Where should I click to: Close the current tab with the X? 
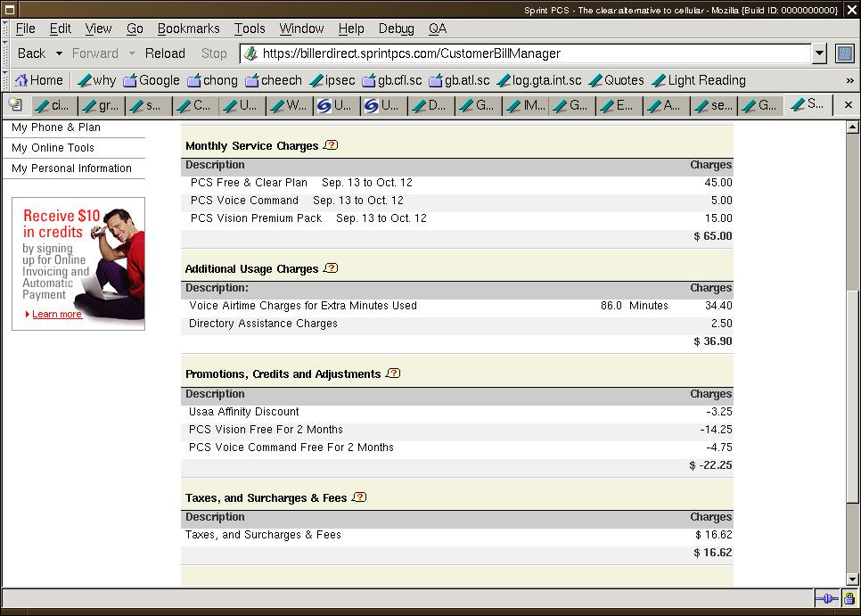coord(848,104)
